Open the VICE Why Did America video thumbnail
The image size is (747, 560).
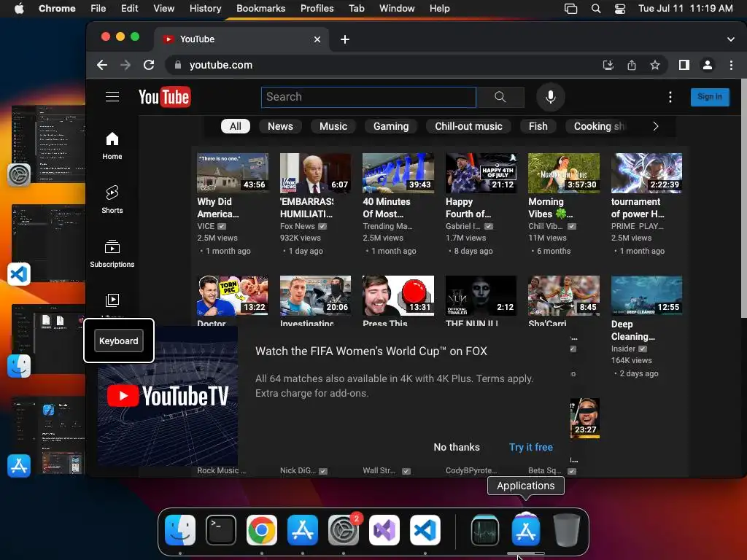[x=233, y=173]
